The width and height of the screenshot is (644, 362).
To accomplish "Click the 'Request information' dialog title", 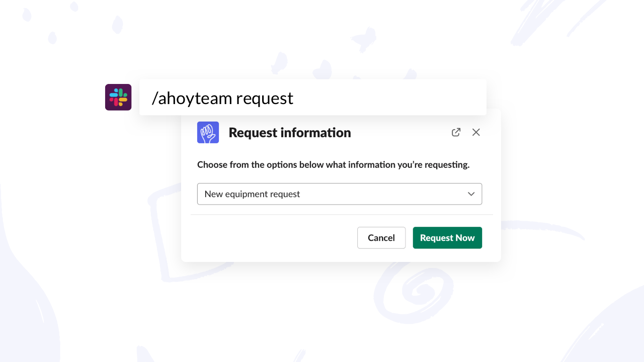I will tap(289, 133).
